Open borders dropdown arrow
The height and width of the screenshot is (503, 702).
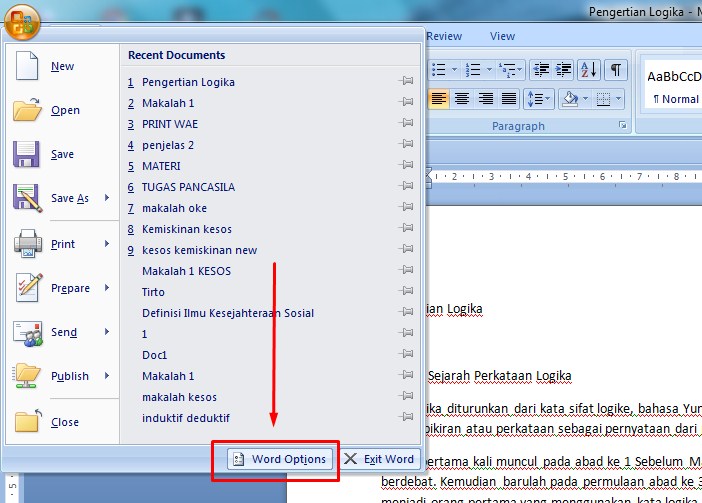tap(618, 98)
